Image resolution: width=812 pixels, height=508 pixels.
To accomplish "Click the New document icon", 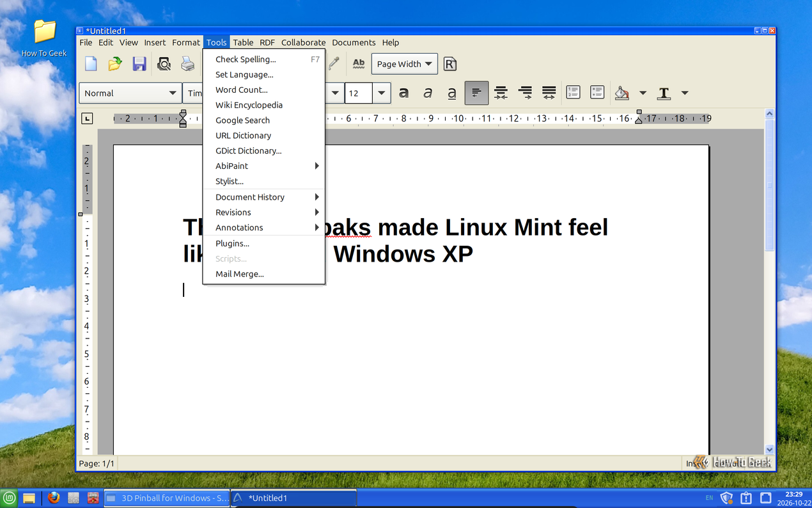I will [x=91, y=63].
